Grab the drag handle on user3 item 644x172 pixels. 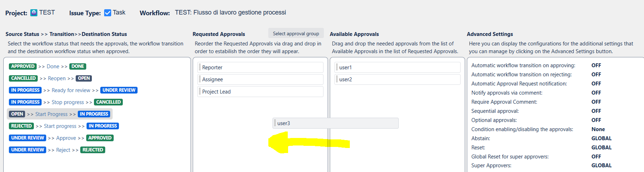(x=275, y=123)
